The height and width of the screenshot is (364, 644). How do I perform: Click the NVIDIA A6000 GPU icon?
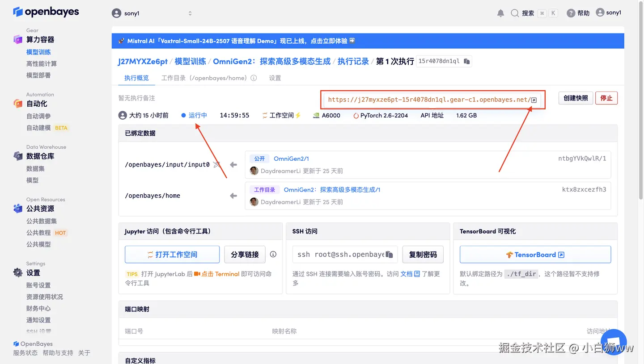[316, 115]
